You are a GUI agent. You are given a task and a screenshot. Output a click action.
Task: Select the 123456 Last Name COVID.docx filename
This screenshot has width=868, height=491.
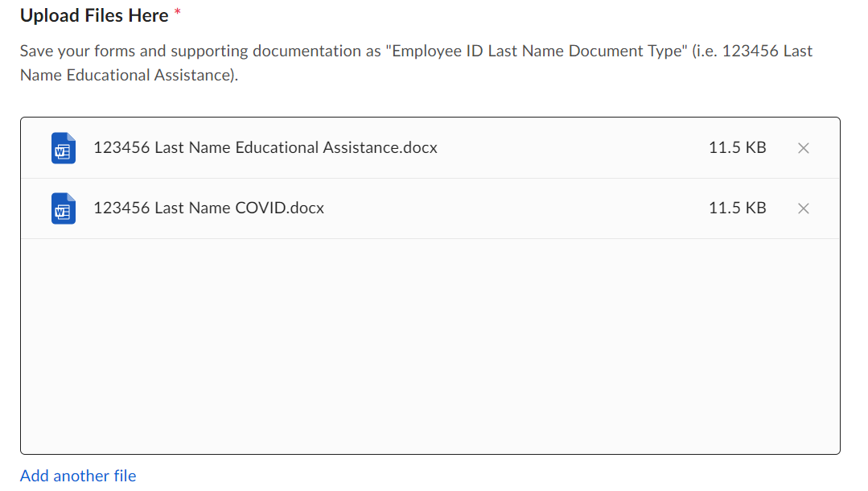click(x=208, y=208)
